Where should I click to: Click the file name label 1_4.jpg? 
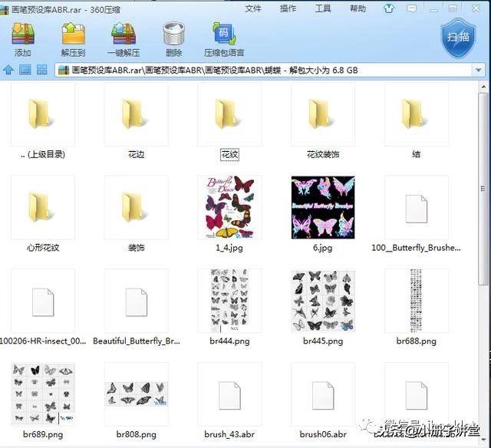pos(229,248)
